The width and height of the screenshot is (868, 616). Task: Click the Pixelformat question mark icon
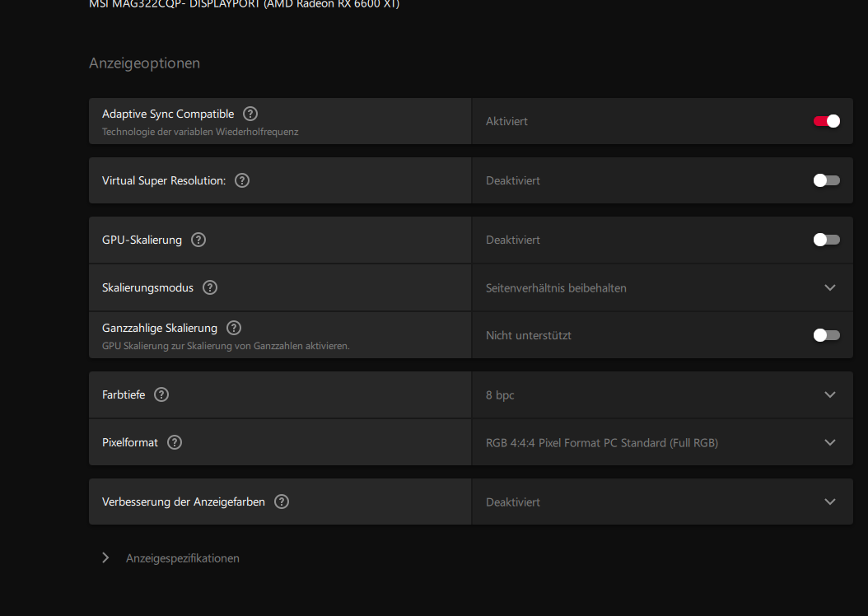click(175, 442)
